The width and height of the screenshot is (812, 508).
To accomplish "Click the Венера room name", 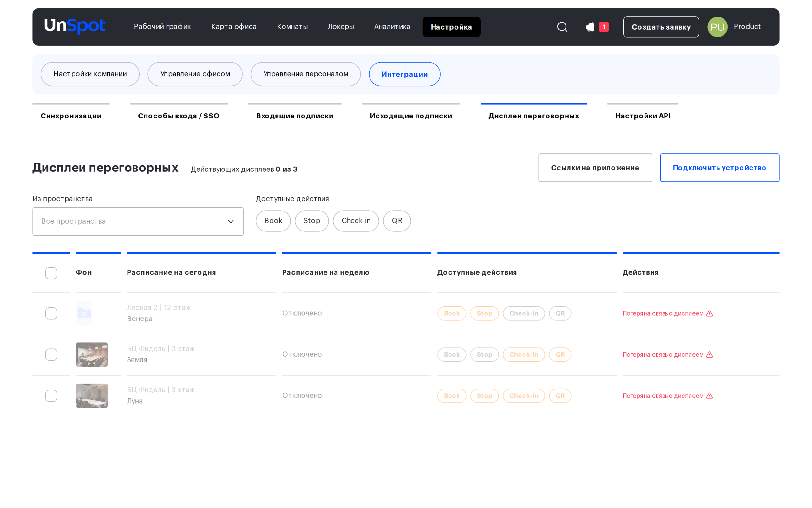I will pyautogui.click(x=140, y=319).
